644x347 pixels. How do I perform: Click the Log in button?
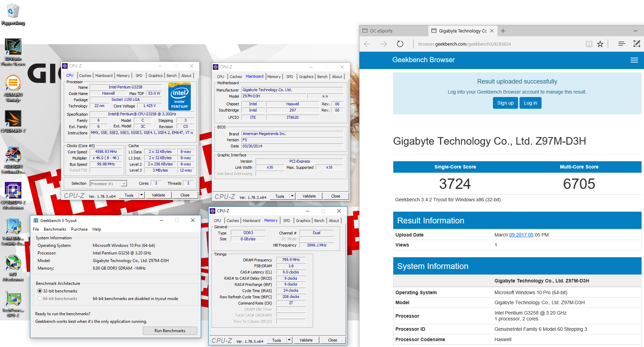(531, 103)
